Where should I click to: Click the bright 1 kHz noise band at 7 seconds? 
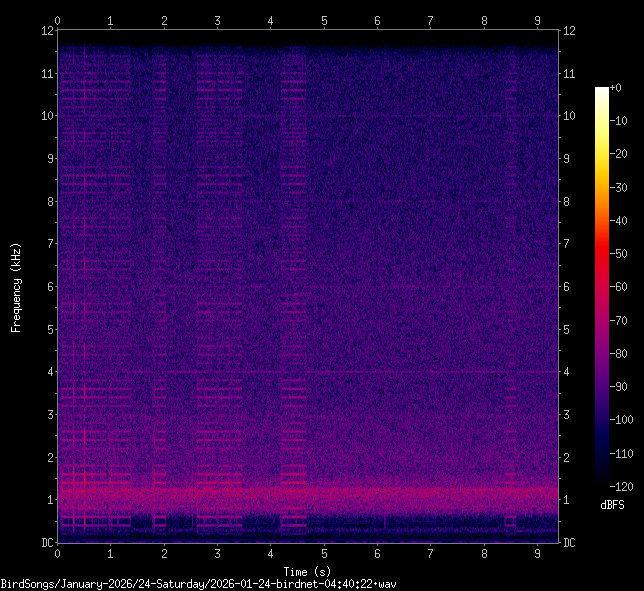click(x=430, y=493)
